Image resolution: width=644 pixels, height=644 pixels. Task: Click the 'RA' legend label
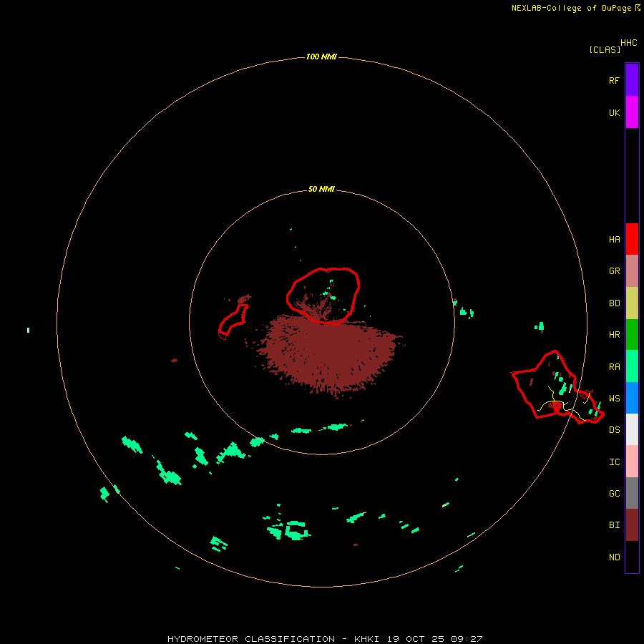coord(614,367)
